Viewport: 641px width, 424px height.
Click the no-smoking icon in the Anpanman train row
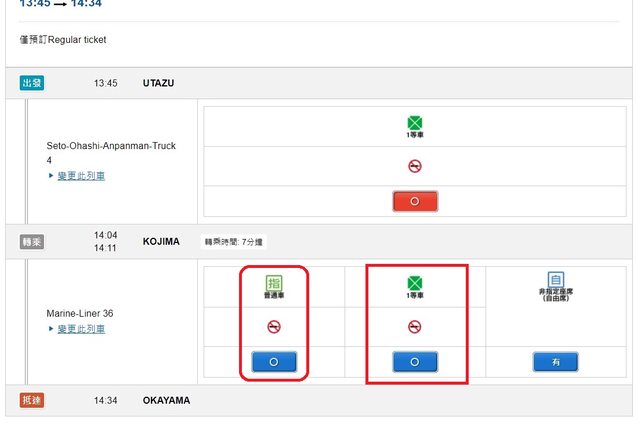click(415, 166)
